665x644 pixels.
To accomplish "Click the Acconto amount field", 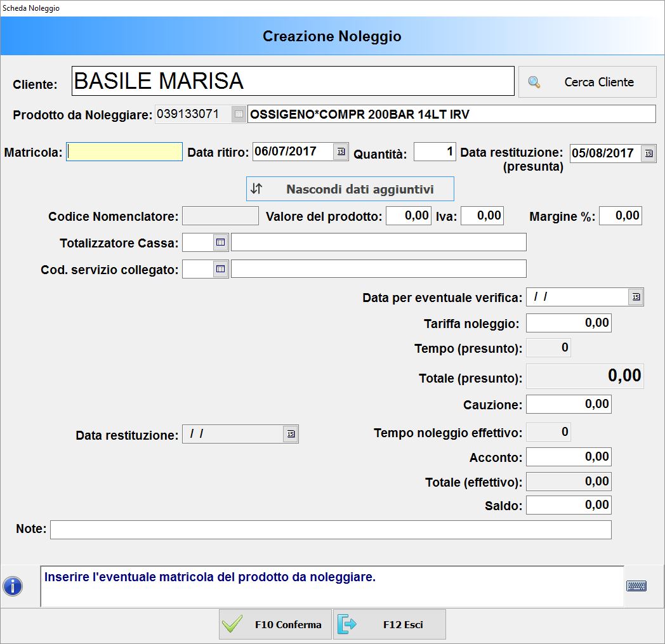I will click(x=569, y=457).
